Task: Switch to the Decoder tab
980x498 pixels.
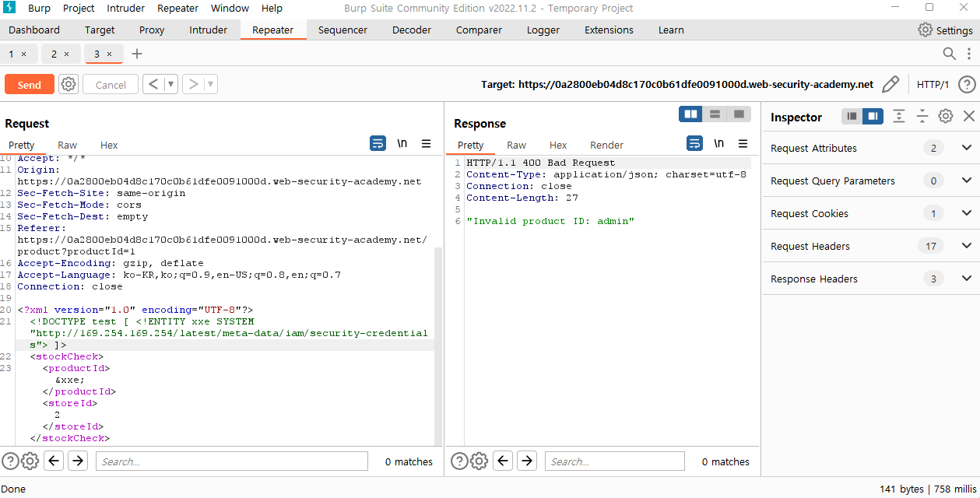Action: click(412, 30)
